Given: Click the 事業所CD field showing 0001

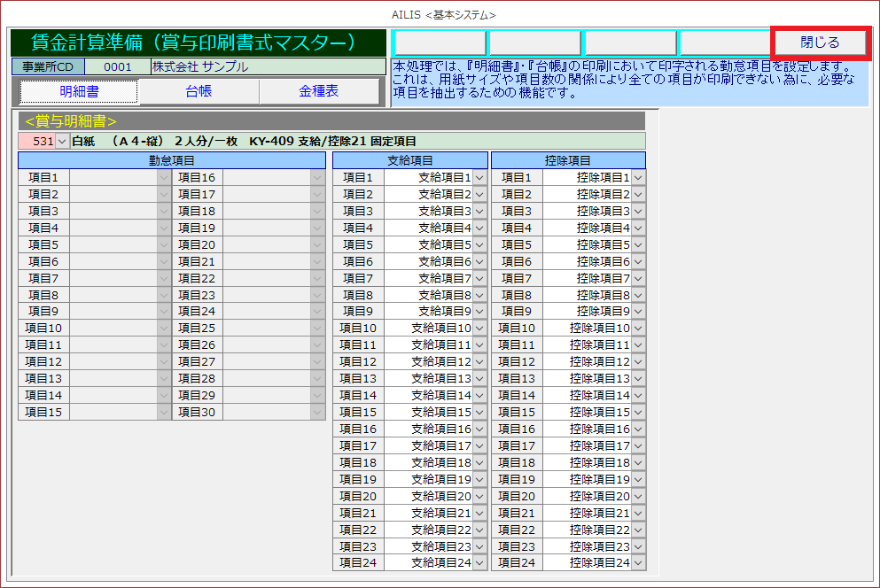Looking at the screenshot, I should tap(117, 67).
